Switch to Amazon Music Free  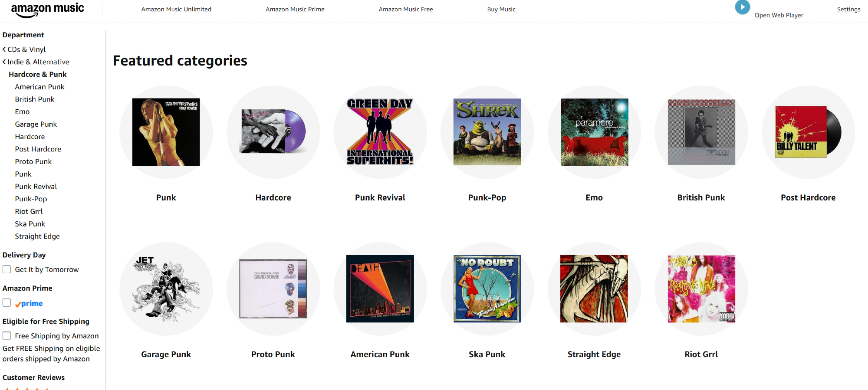[x=406, y=9]
